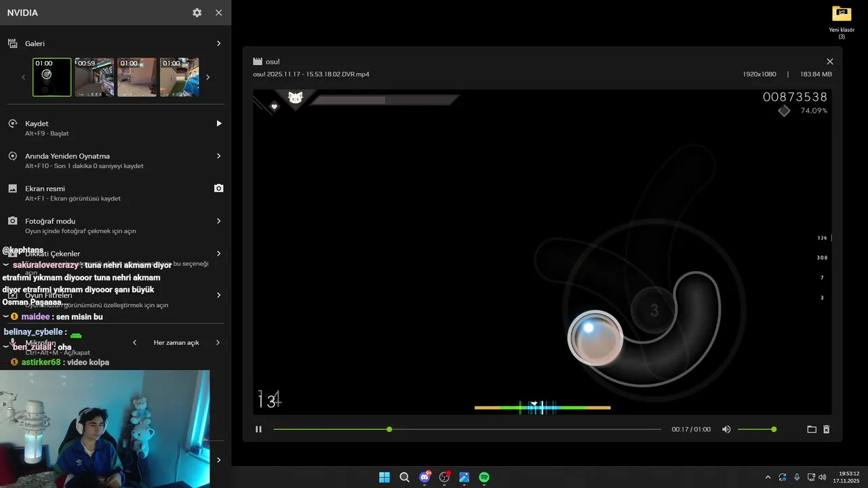
Task: Close the osu! video viewer
Action: (829, 62)
